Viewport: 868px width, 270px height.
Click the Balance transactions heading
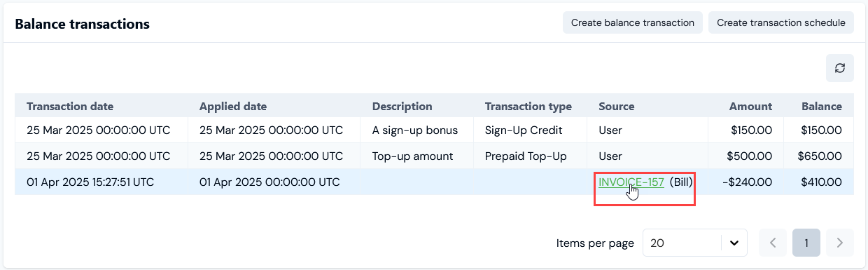tap(82, 24)
